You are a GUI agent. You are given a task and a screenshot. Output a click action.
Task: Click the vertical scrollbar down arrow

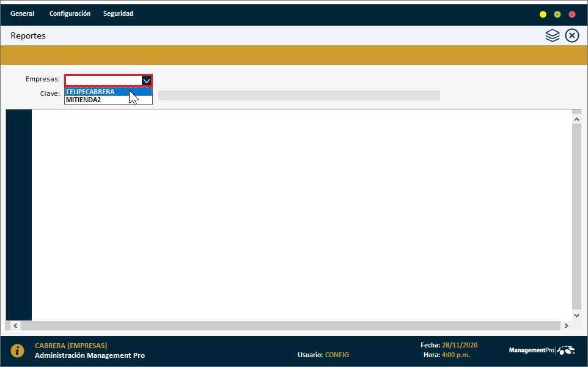tap(577, 315)
